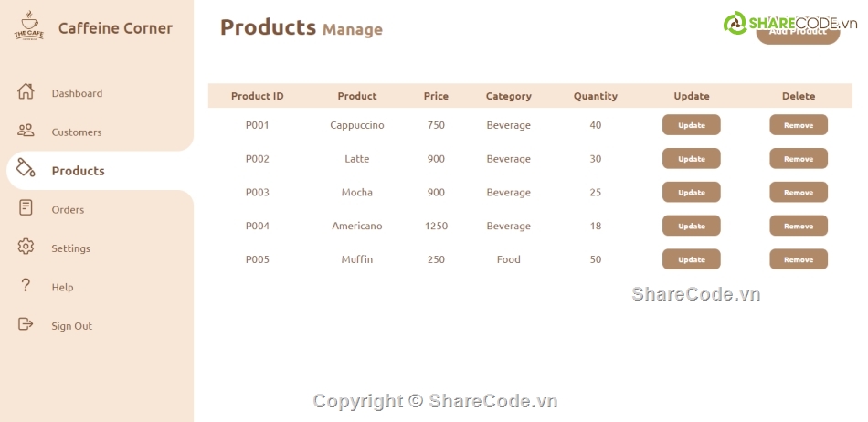Go to the Customers page
The image size is (868, 422).
[77, 132]
